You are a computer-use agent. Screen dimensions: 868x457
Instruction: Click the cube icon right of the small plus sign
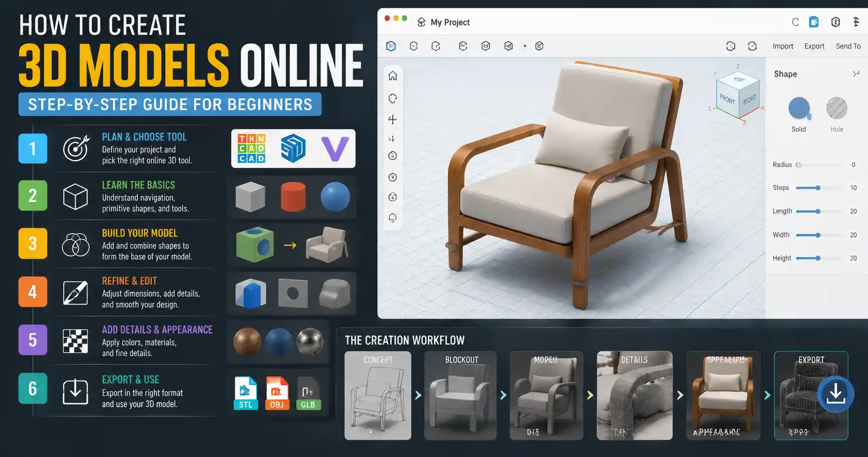coord(539,46)
